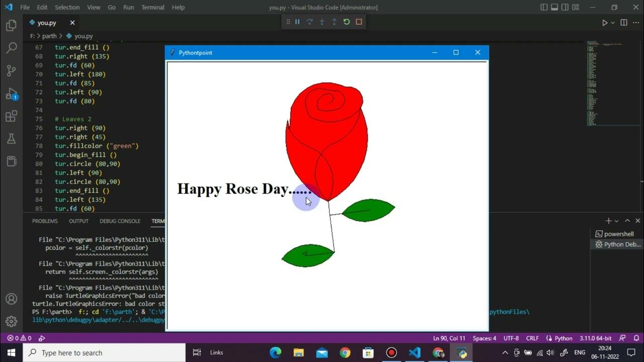Click Step Over in debug toolbar
This screenshot has width=644, height=362.
tap(309, 22)
